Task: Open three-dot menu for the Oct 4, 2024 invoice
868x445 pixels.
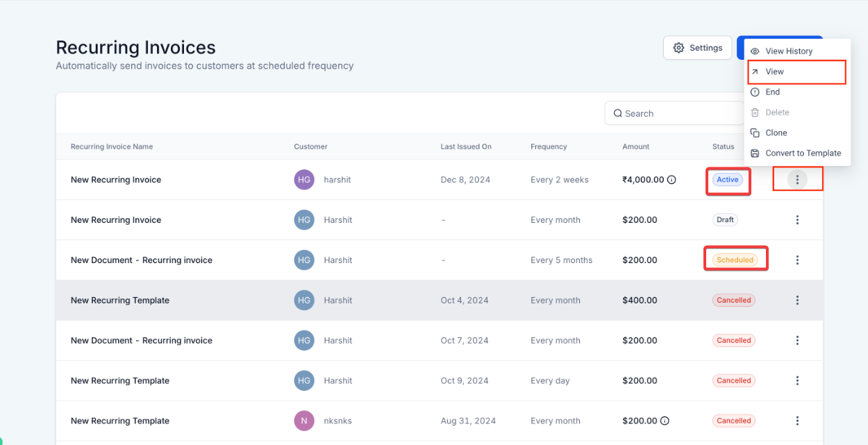Action: click(797, 301)
